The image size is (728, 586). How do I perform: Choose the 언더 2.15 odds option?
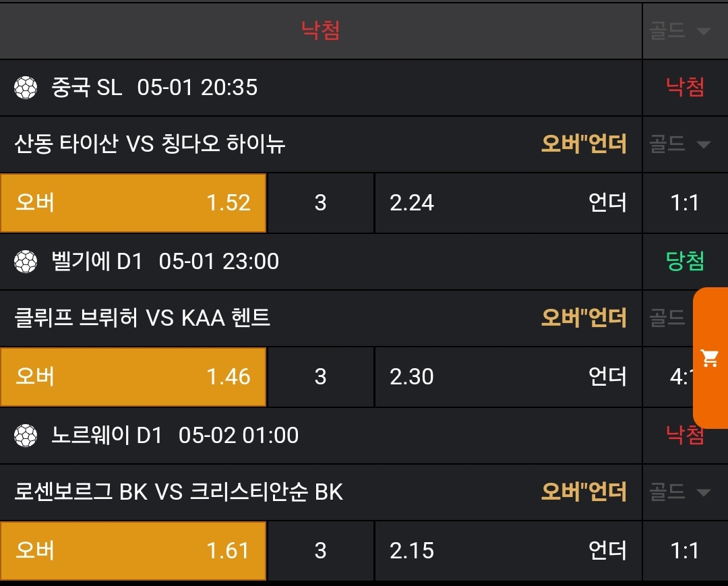point(508,551)
